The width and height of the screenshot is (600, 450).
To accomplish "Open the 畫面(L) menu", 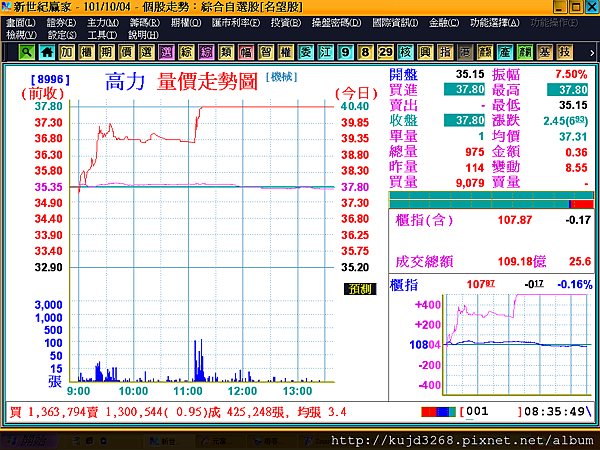I will (x=21, y=23).
